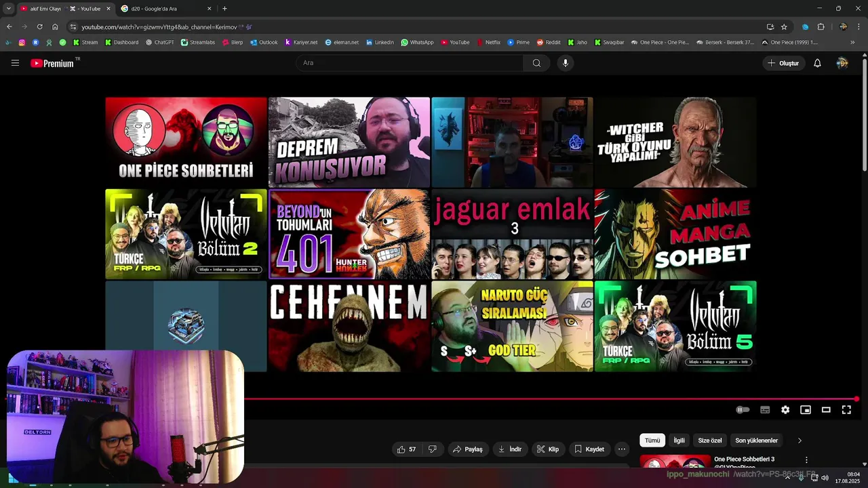Open WhatsApp bookmark
Image resolution: width=868 pixels, height=488 pixels.
tap(417, 42)
